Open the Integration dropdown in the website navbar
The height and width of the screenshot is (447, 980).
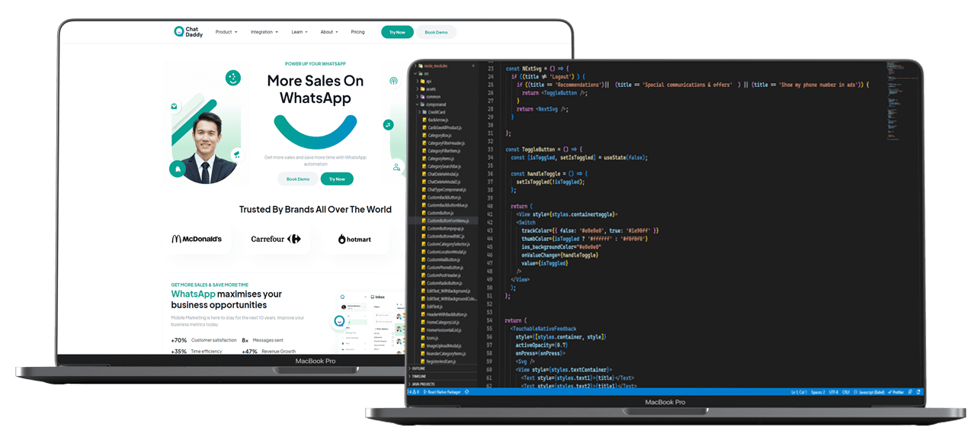(264, 32)
